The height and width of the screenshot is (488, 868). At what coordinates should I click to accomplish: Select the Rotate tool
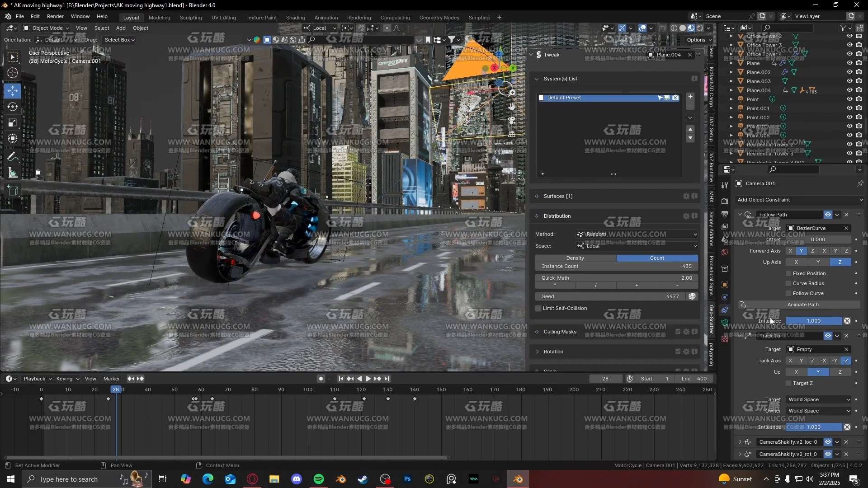(13, 107)
